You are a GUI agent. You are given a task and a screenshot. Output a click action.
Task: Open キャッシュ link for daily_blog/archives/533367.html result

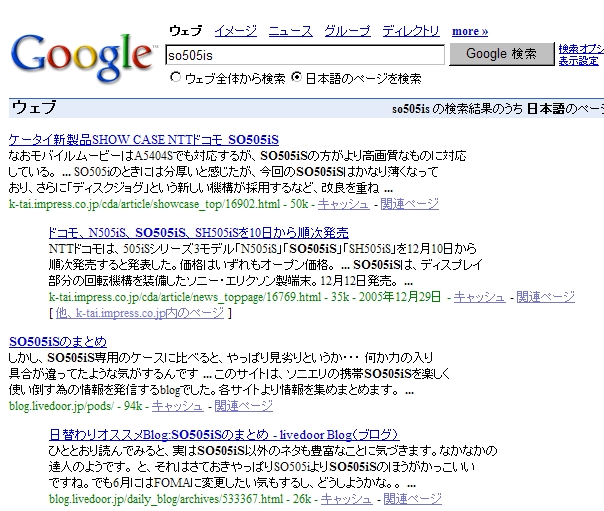click(x=346, y=499)
